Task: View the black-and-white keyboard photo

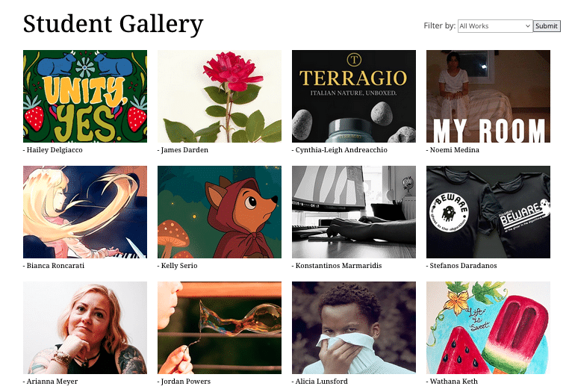Action: (354, 212)
